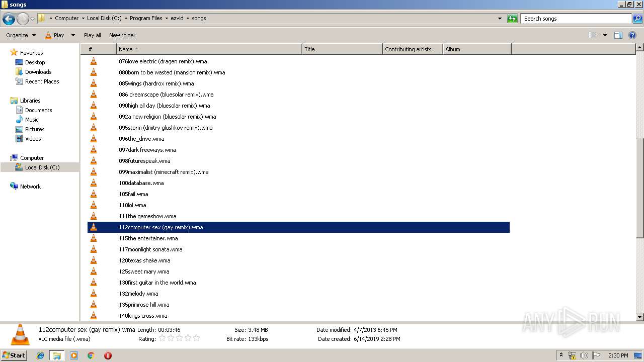
Task: Sort by the # column header
Action: (99, 49)
